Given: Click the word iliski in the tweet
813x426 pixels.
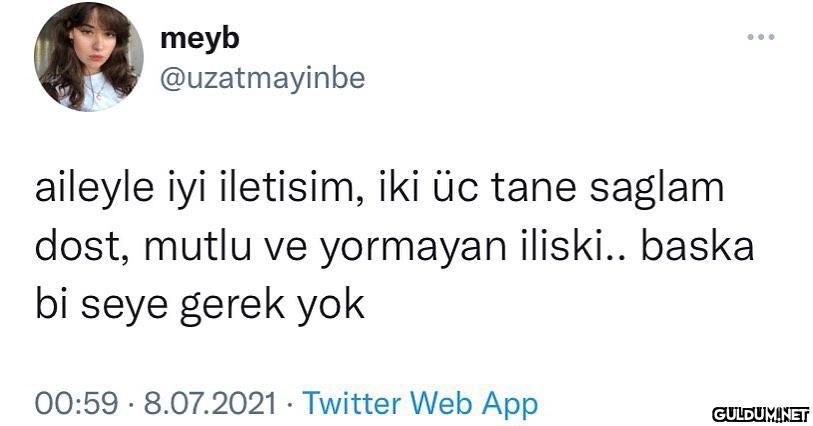Looking at the screenshot, I should (564, 246).
